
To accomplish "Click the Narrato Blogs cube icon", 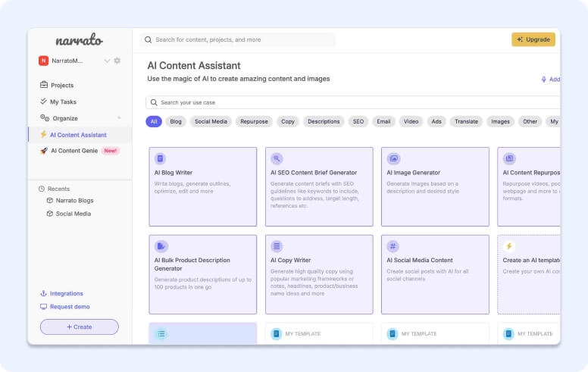I will (49, 200).
